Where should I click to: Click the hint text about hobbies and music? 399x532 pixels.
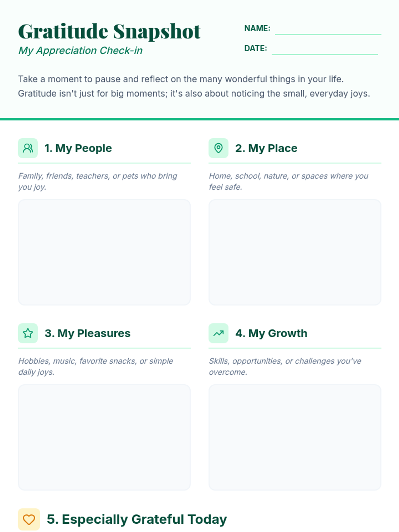[96, 366]
